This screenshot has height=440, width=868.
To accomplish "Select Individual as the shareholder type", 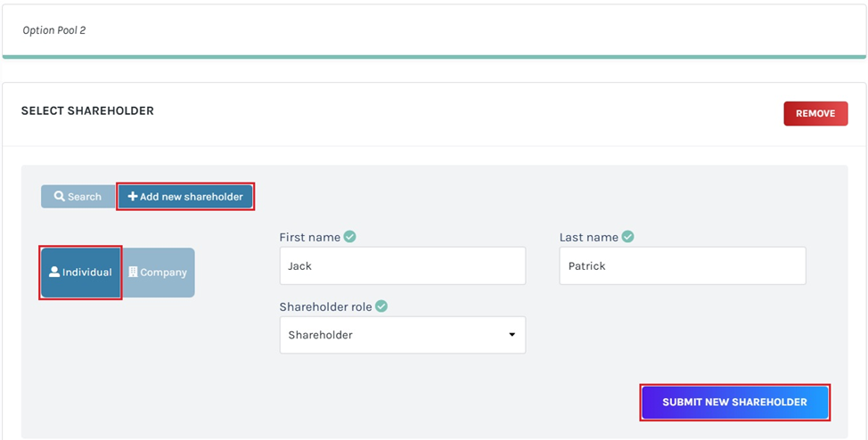I will pyautogui.click(x=80, y=273).
